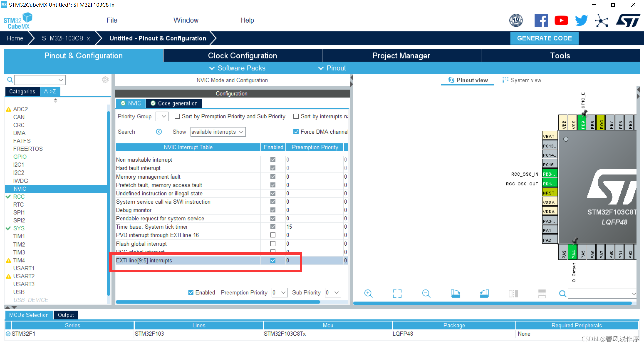Click the VBAT pin on chip

coord(550,136)
